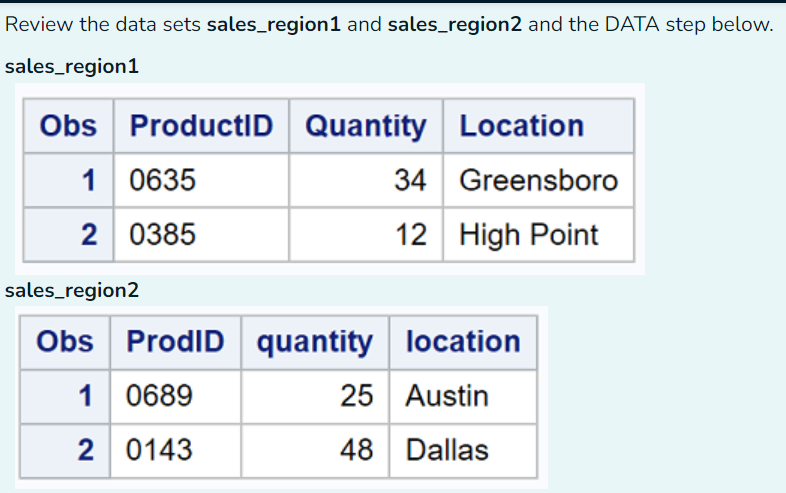Image resolution: width=786 pixels, height=493 pixels.
Task: Click the lowercase quantity column header
Action: tap(315, 342)
